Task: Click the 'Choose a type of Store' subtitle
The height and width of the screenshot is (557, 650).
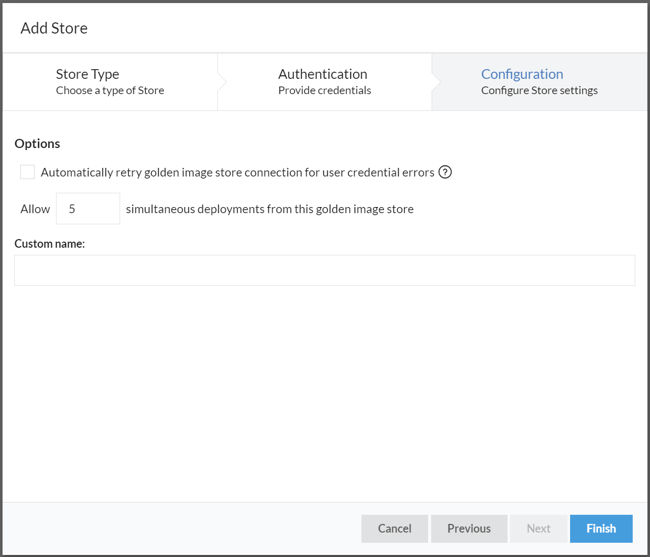Action: pos(110,90)
